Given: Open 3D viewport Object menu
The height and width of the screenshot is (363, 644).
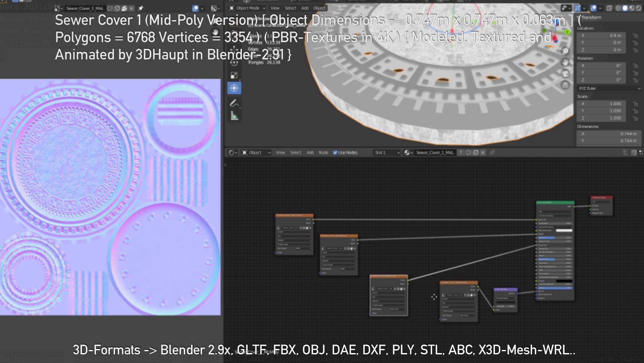Looking at the screenshot, I should point(319,8).
